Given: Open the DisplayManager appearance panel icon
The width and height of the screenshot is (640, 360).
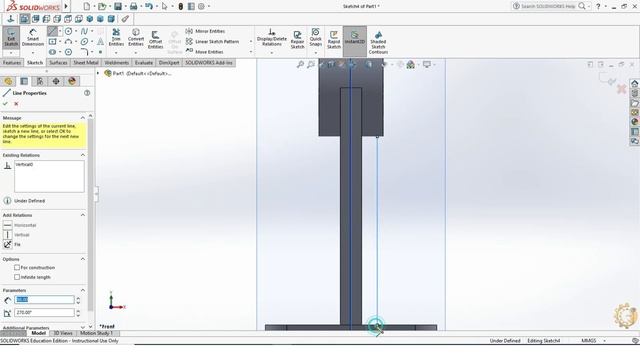Looking at the screenshot, I should click(72, 81).
